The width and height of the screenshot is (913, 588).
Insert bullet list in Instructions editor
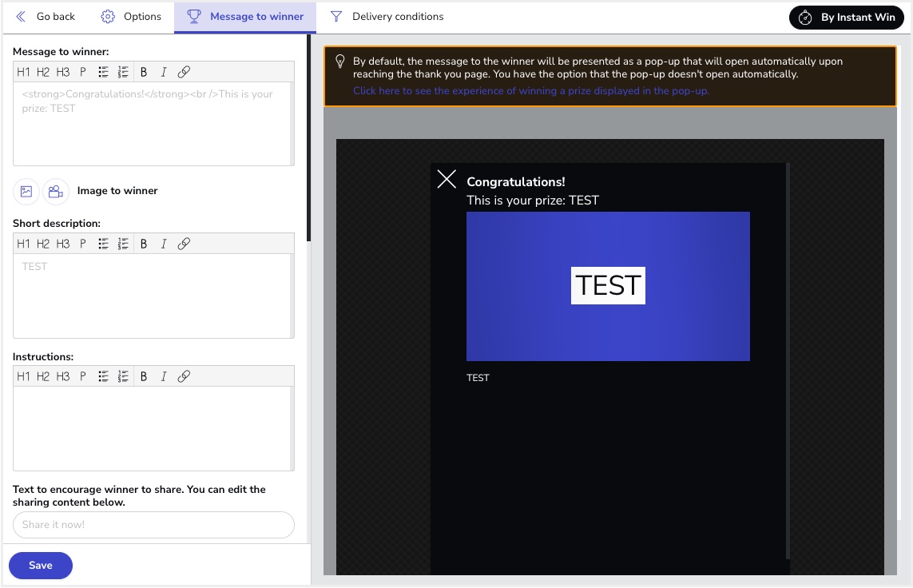tap(103, 376)
